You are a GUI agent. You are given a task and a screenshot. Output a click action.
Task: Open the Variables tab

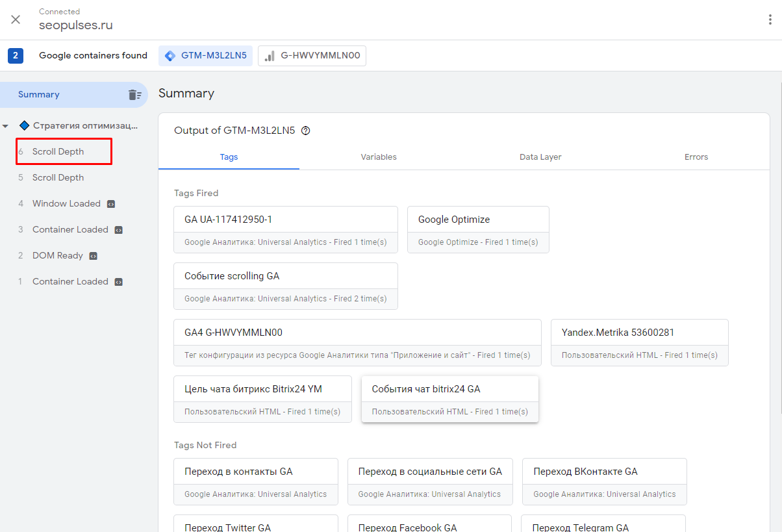point(379,157)
